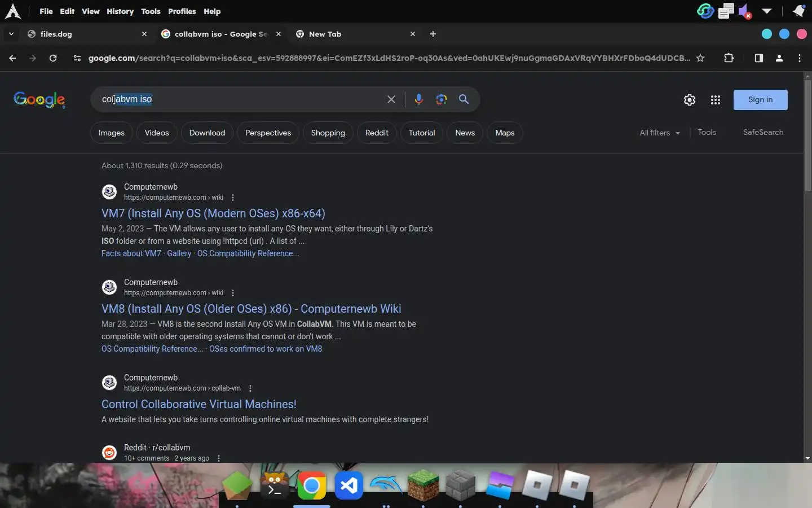Open the search Tools option
This screenshot has width=812, height=508.
707,132
